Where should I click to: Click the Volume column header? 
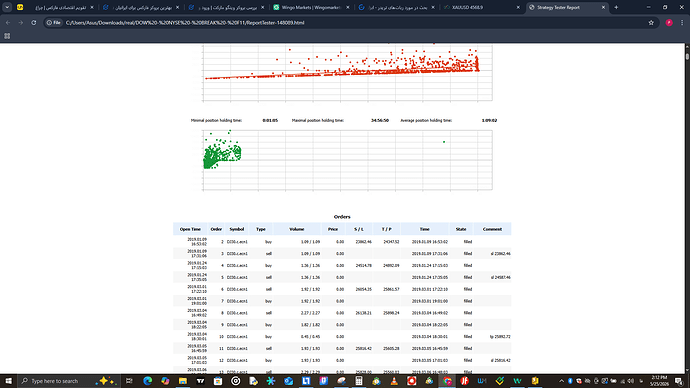(x=297, y=229)
